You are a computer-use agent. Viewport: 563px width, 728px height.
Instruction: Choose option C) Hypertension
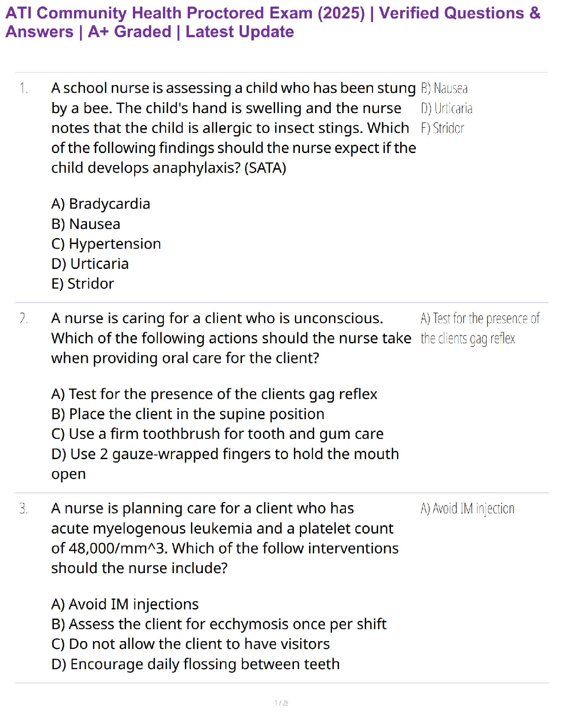(x=106, y=244)
